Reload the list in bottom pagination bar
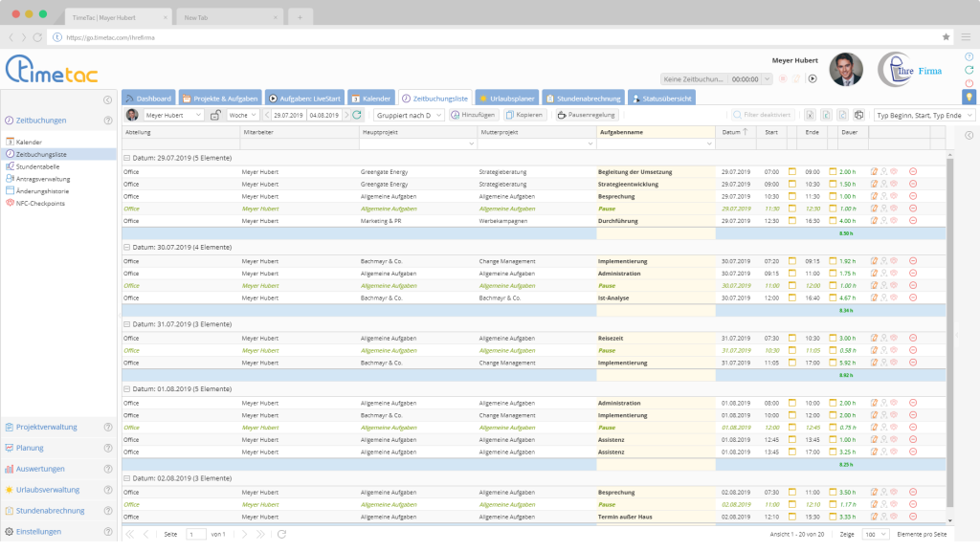This screenshot has height=551, width=980. 282,534
